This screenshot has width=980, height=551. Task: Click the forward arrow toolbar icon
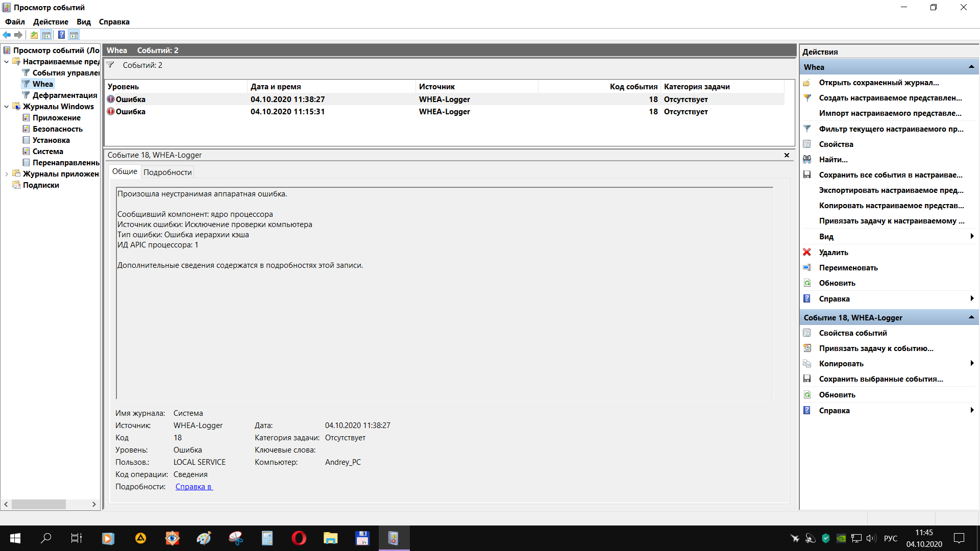[x=18, y=35]
